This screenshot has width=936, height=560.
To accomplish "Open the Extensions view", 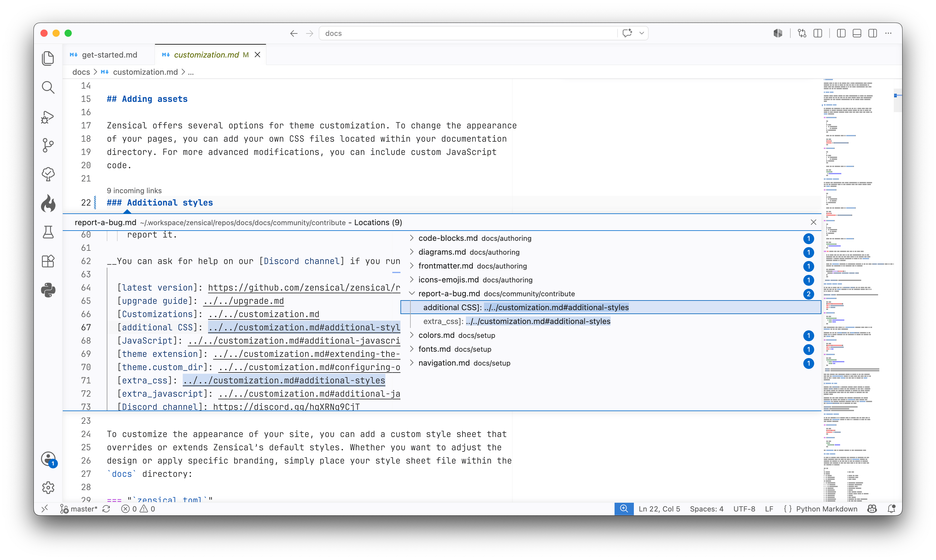I will 48,261.
